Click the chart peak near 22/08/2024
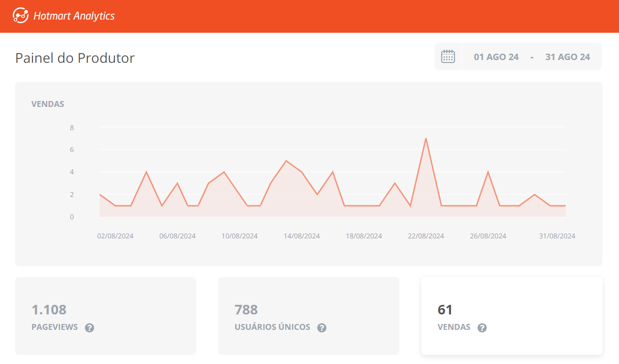The width and height of the screenshot is (619, 364). (x=426, y=138)
